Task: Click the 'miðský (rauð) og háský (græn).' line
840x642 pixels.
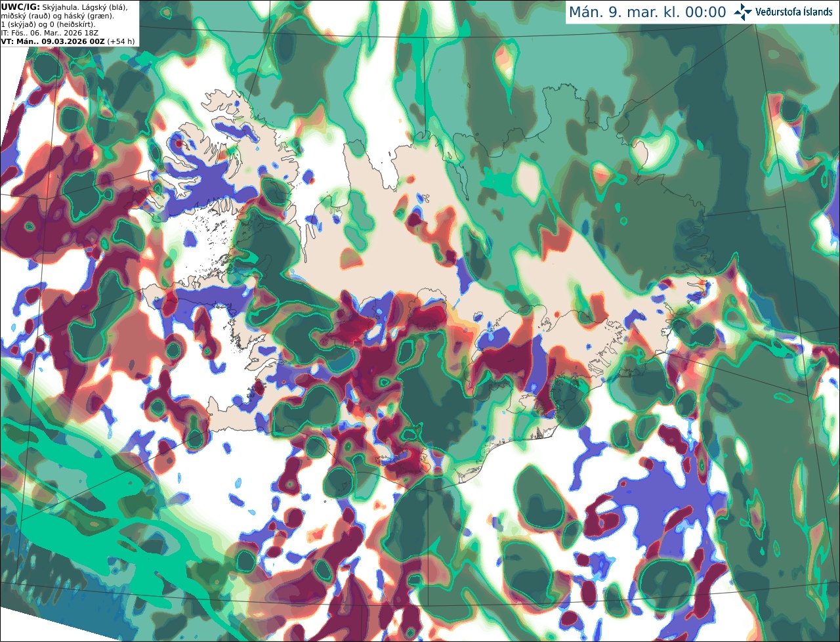Action: (57, 16)
